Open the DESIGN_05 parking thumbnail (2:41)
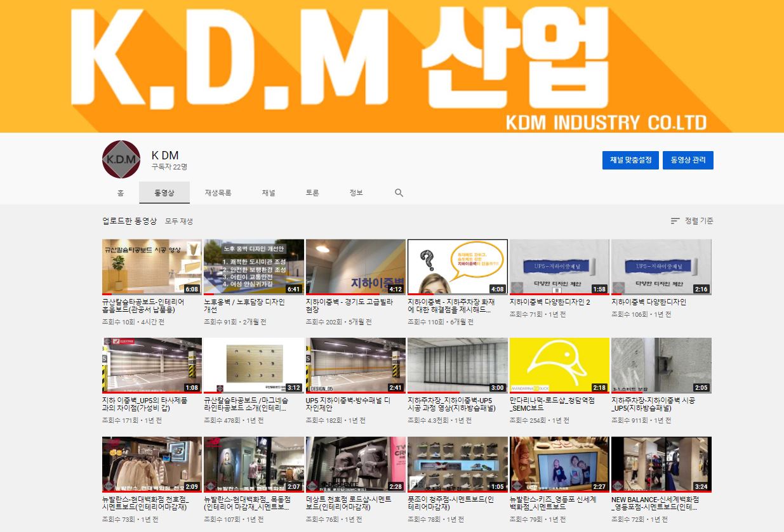The image size is (784, 532). point(355,366)
